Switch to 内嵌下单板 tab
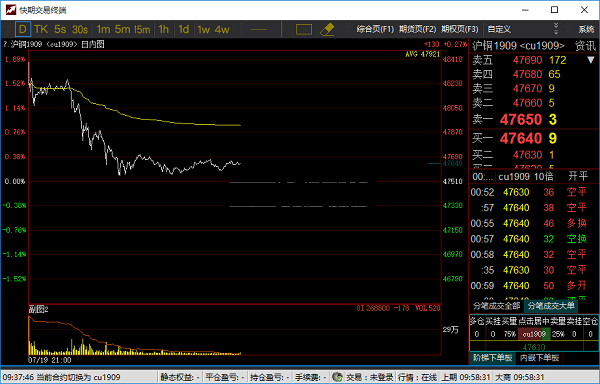Viewport: 600px width, 384px height. 540,358
